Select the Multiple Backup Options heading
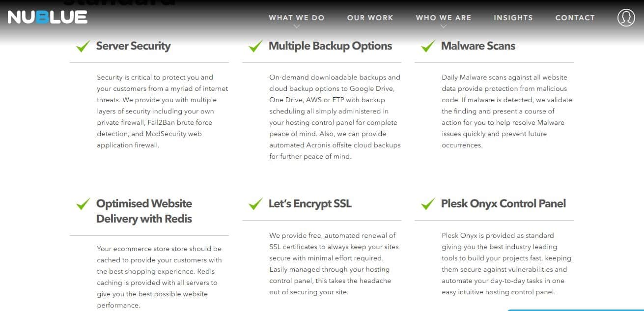644x311 pixels. (330, 46)
